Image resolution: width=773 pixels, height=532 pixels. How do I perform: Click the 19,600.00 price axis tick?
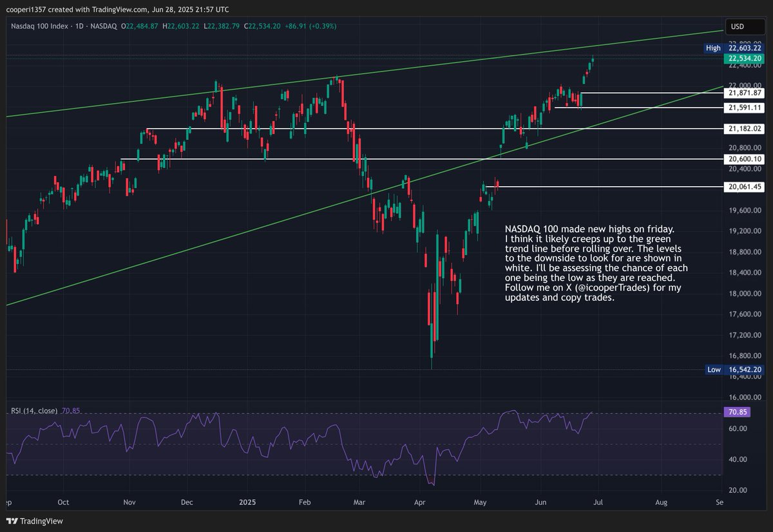[x=745, y=210]
